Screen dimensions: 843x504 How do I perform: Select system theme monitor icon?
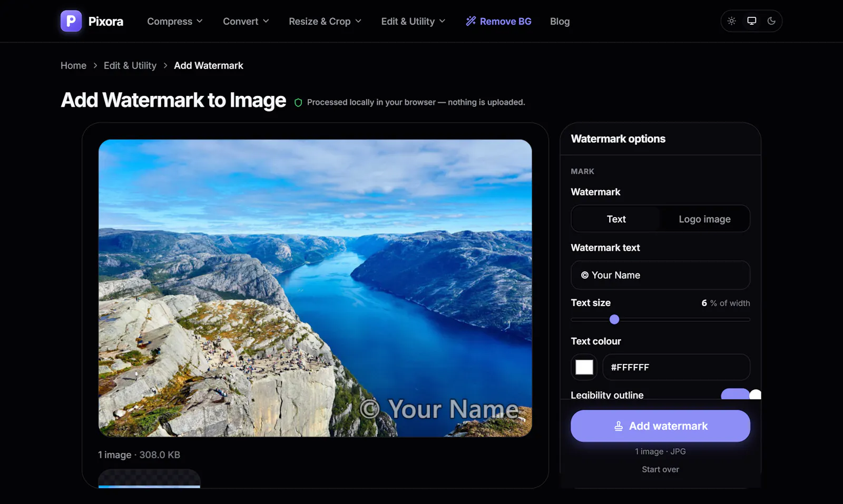pyautogui.click(x=751, y=21)
